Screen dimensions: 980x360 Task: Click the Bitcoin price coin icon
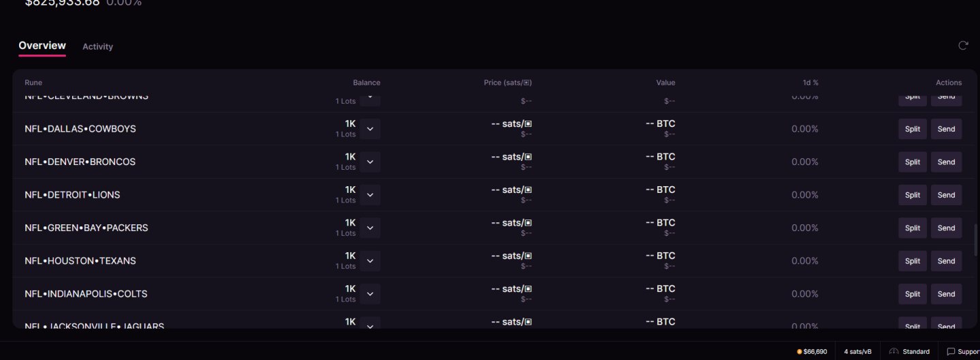click(x=800, y=352)
